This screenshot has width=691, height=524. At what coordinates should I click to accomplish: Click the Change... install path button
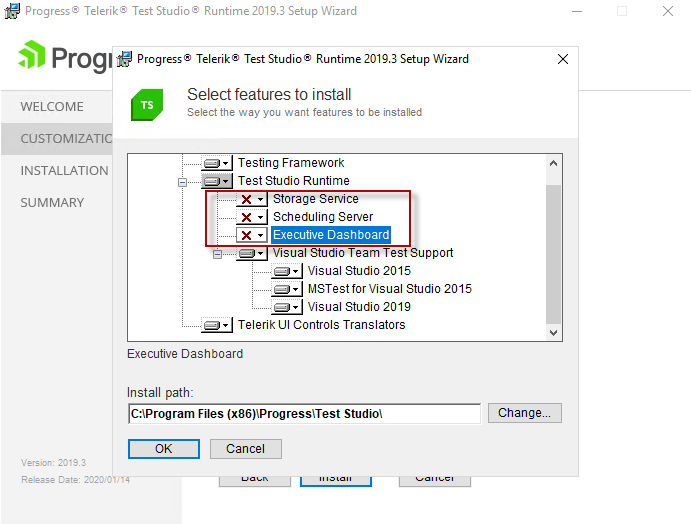524,413
